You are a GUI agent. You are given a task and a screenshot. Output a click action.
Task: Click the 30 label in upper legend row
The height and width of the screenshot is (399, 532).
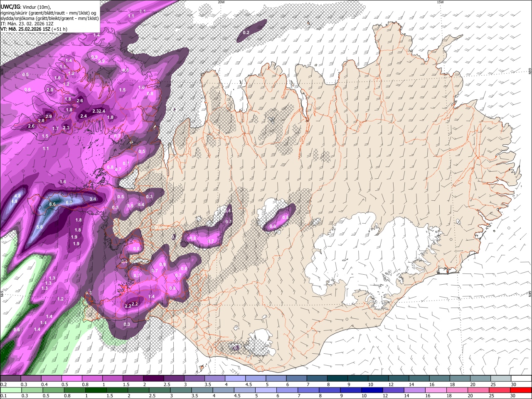coord(514,384)
